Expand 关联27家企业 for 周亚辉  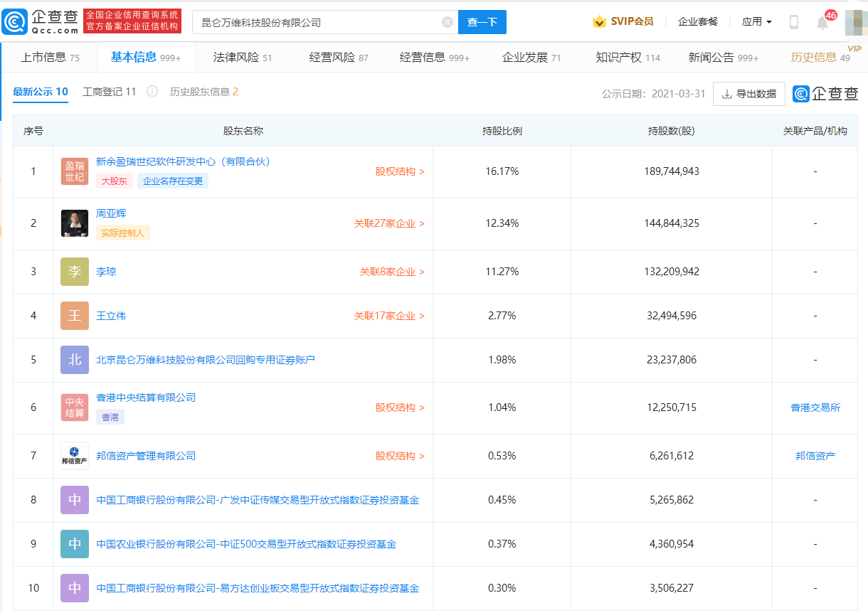(389, 223)
